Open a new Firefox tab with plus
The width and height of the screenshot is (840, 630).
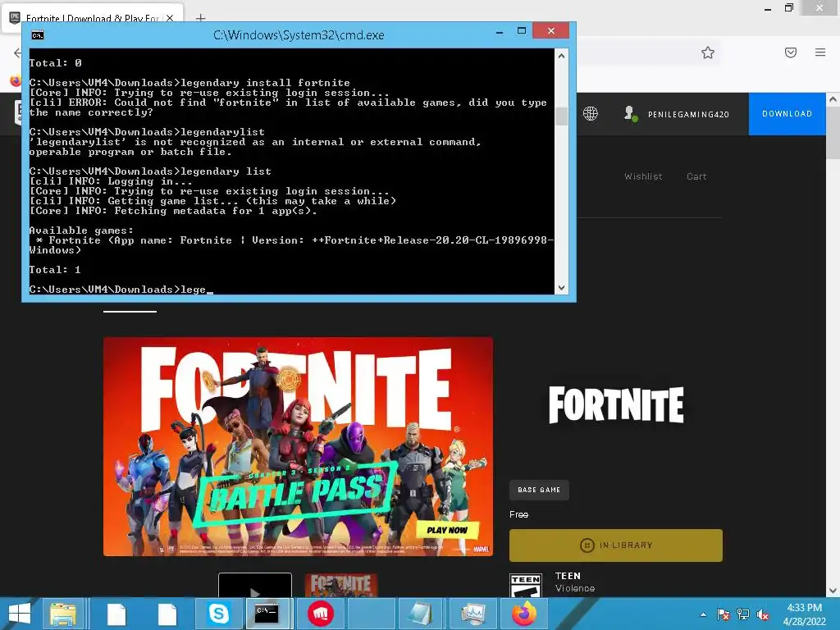(x=200, y=18)
